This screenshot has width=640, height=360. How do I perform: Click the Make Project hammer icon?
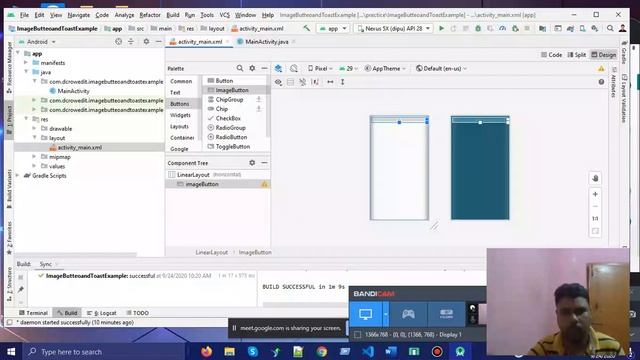coord(307,28)
